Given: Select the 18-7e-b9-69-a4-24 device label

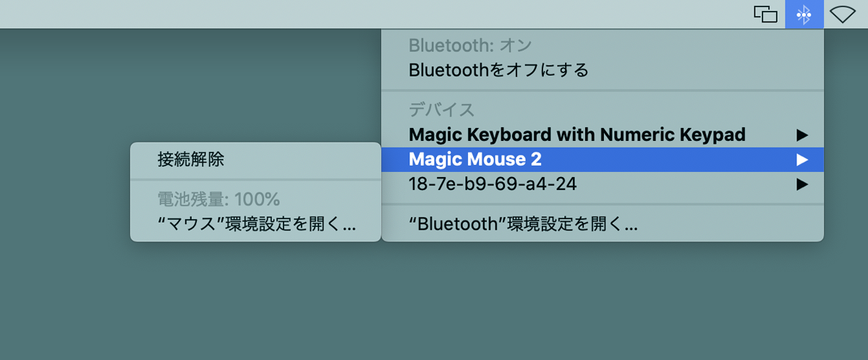Looking at the screenshot, I should pos(493,184).
